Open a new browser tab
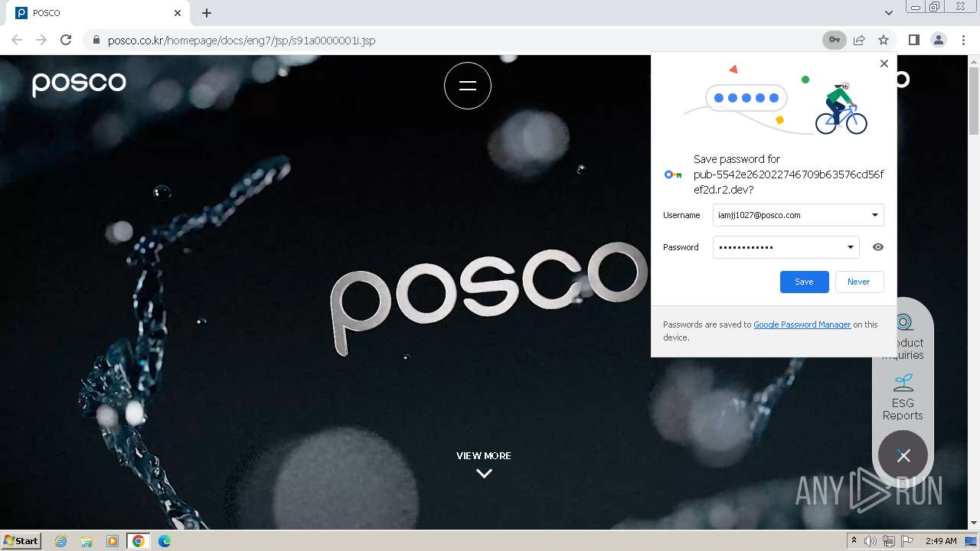 [x=207, y=13]
